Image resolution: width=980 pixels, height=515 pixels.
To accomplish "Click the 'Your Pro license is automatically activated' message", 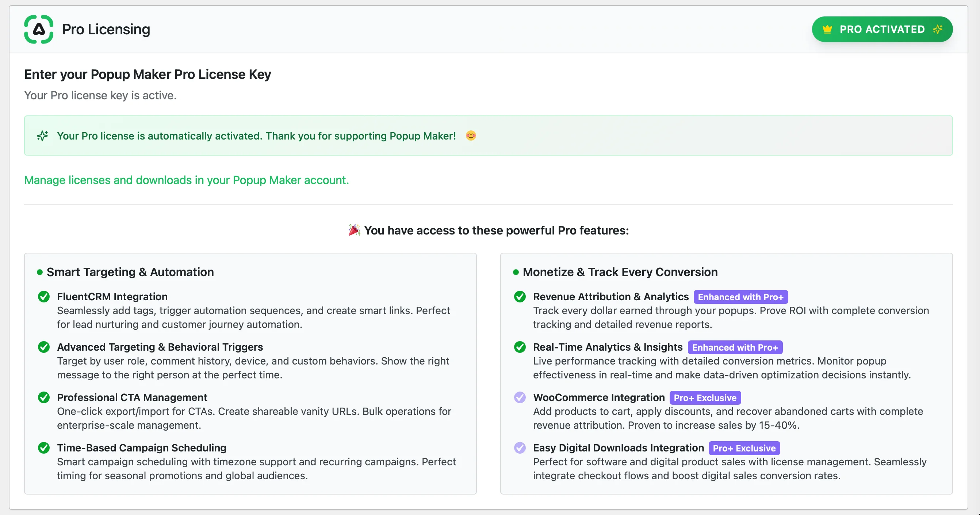I will tap(256, 136).
